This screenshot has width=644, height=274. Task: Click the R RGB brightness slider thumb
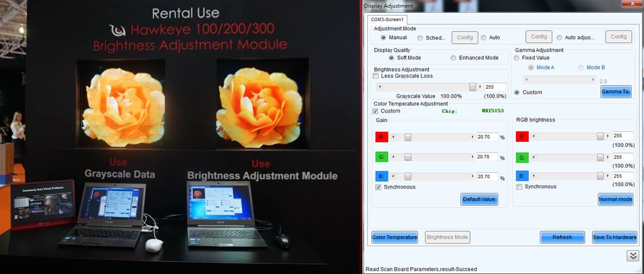pos(600,136)
